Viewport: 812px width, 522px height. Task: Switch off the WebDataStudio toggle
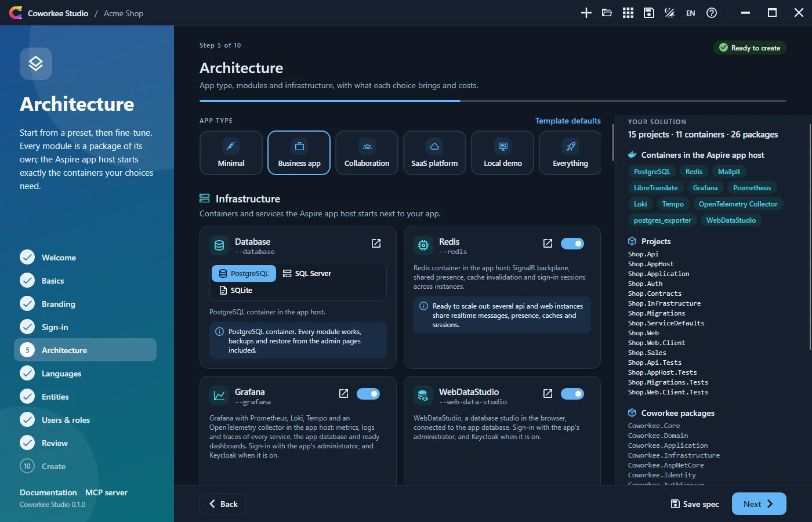[x=572, y=394]
